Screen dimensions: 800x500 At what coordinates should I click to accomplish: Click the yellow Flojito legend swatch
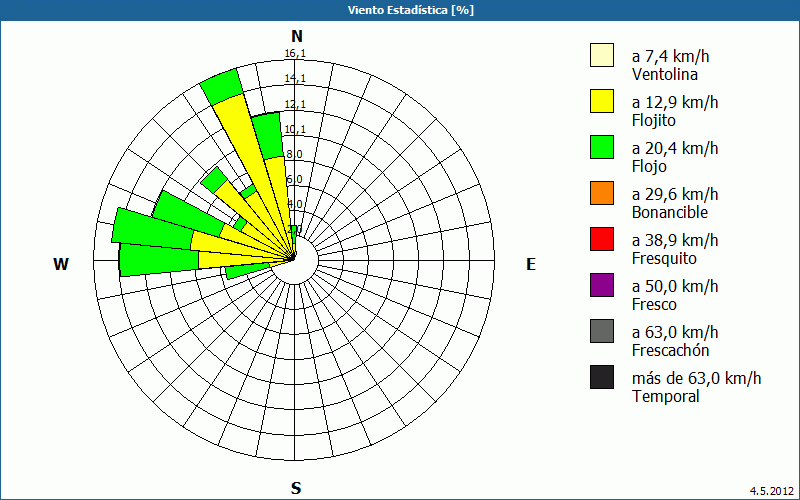(x=602, y=101)
